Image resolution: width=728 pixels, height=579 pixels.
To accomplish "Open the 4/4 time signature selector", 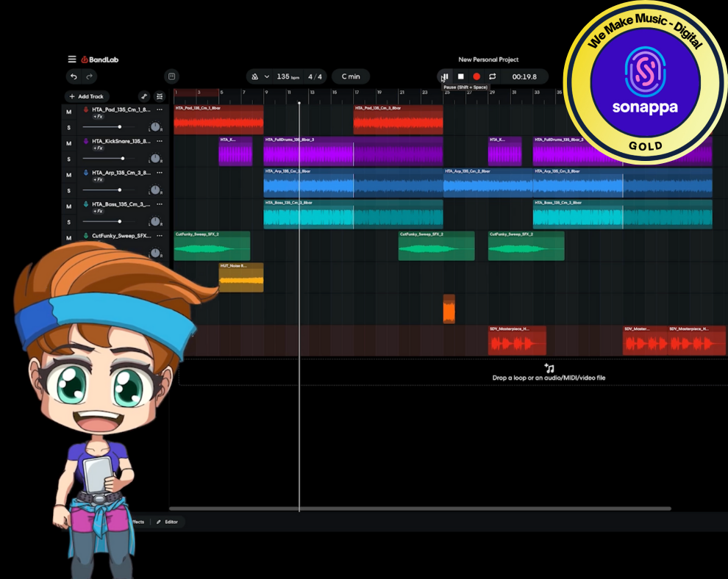I will click(x=315, y=76).
